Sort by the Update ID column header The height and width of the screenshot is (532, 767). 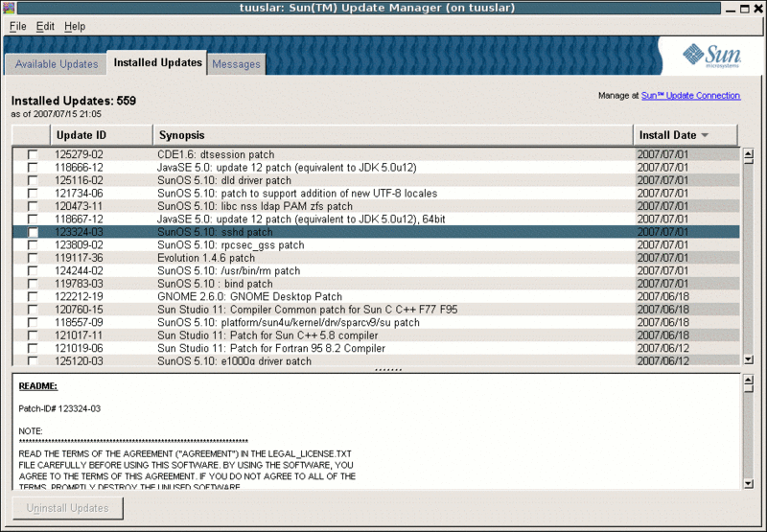pyautogui.click(x=102, y=135)
